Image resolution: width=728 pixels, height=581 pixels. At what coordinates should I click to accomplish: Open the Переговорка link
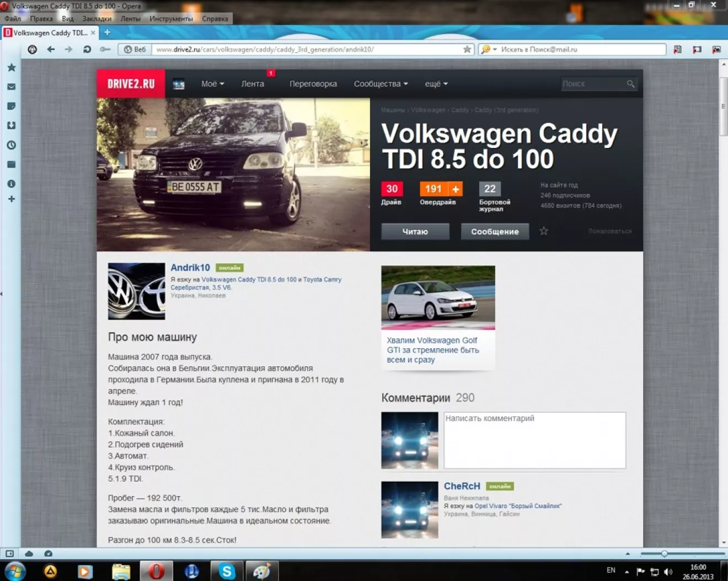(x=313, y=84)
